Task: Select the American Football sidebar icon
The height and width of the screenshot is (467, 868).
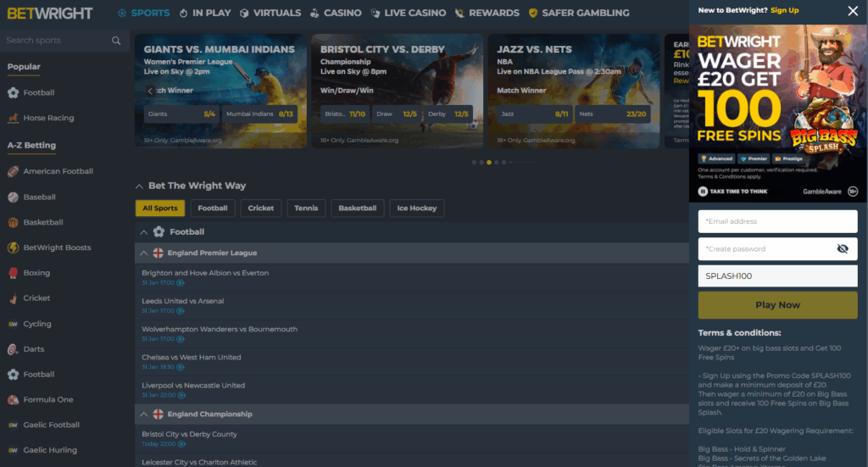Action: 13,171
